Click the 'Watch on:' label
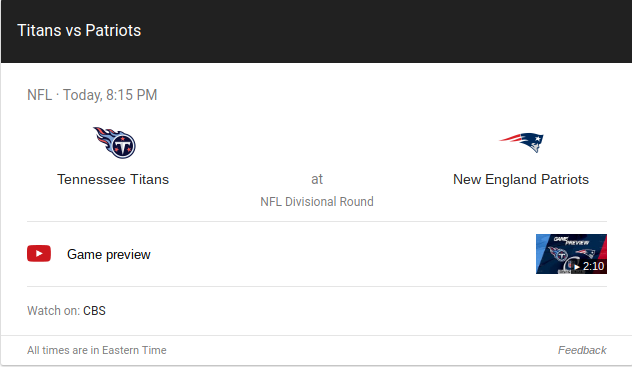 click(54, 311)
